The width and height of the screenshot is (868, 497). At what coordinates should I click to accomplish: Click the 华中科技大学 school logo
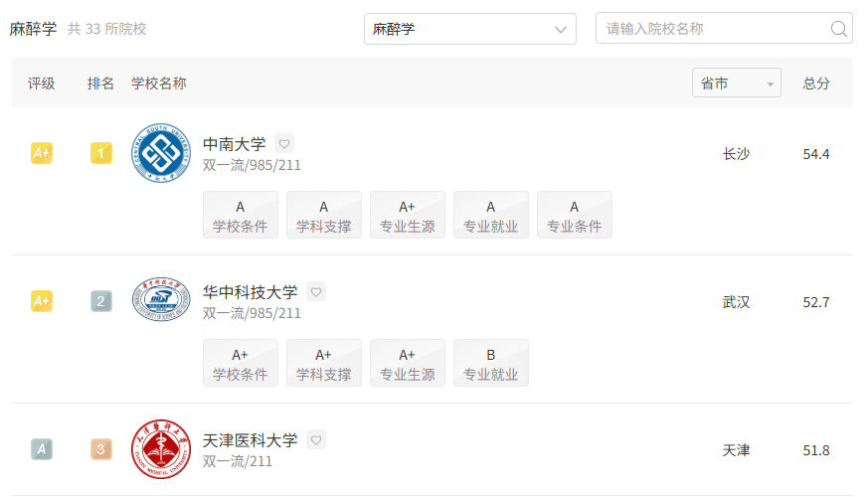161,299
